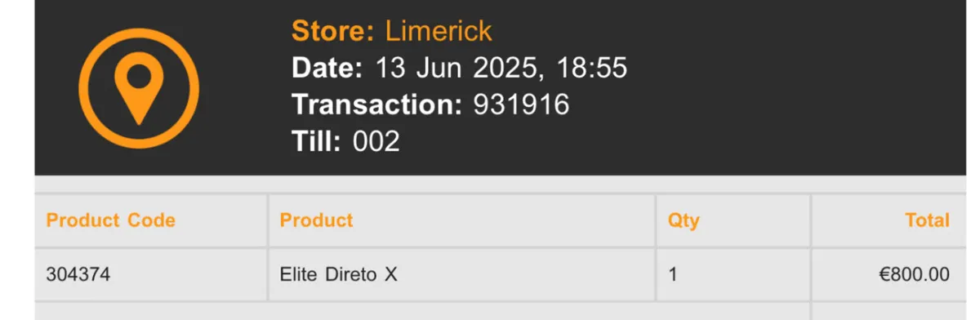
Task: Click the bold Till: label
Action: click(x=316, y=141)
